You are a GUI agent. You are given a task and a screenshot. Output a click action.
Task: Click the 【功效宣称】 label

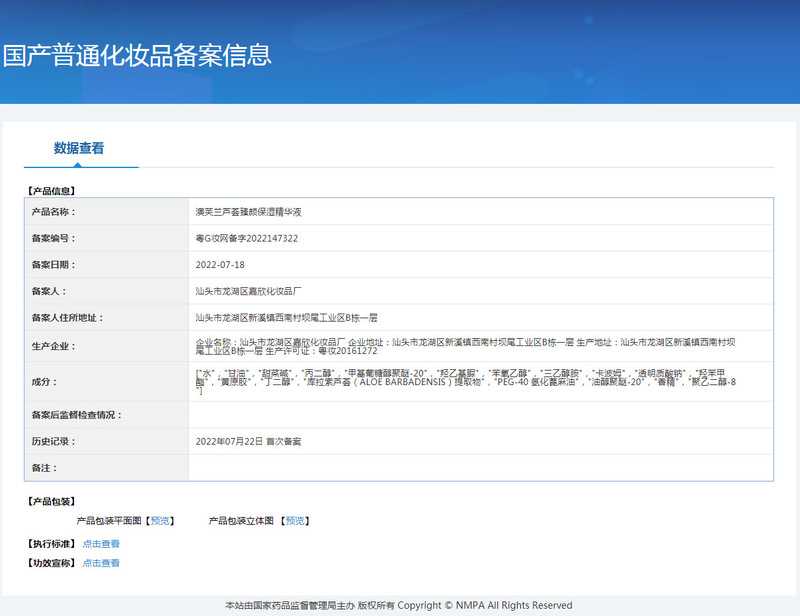pos(52,563)
